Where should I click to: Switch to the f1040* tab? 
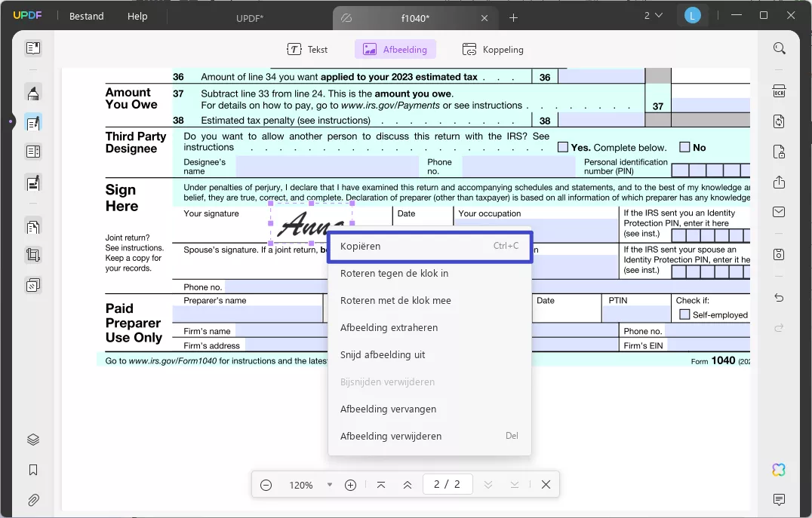(x=415, y=18)
